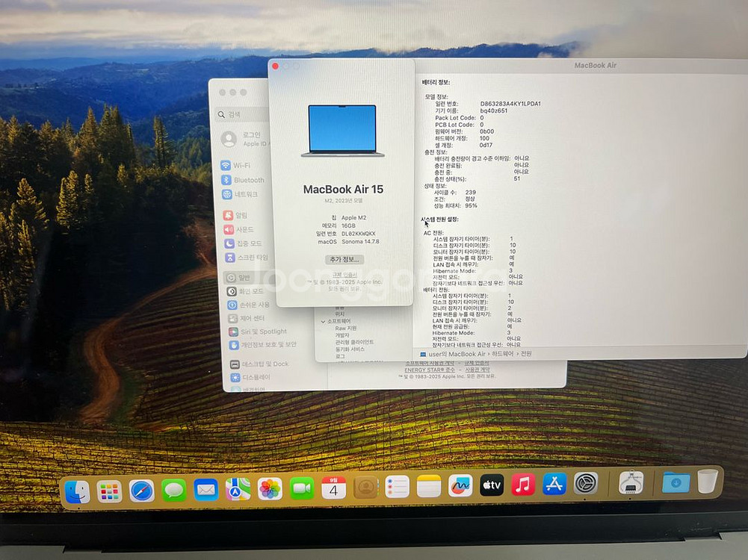
Task: Click the 성능 최대치 95% value
Action: pos(471,206)
